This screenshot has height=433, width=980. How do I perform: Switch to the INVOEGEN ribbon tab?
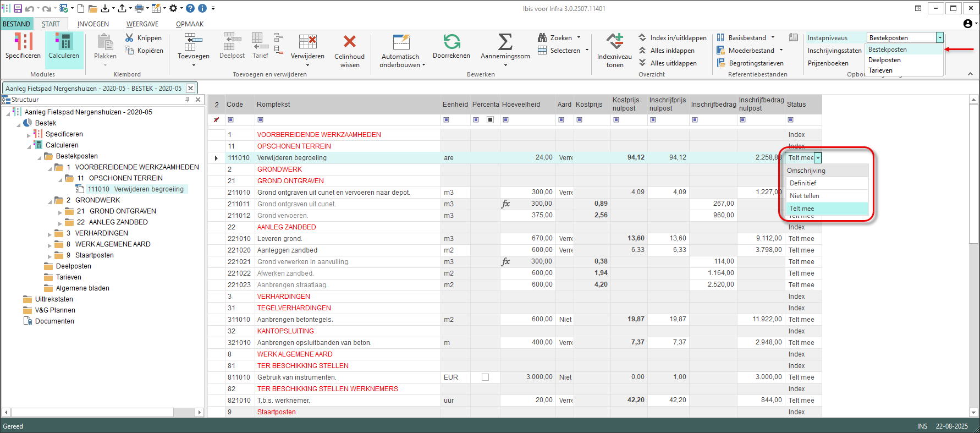tap(93, 24)
